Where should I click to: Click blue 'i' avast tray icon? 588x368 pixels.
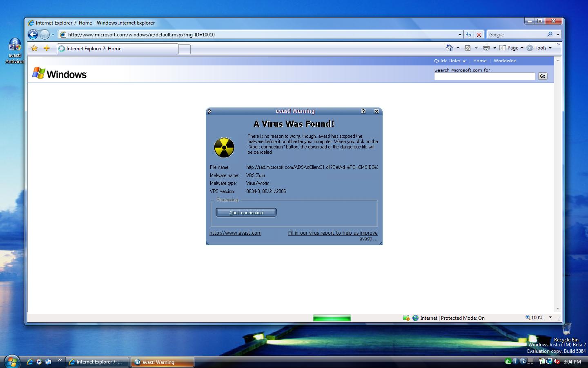coord(515,361)
